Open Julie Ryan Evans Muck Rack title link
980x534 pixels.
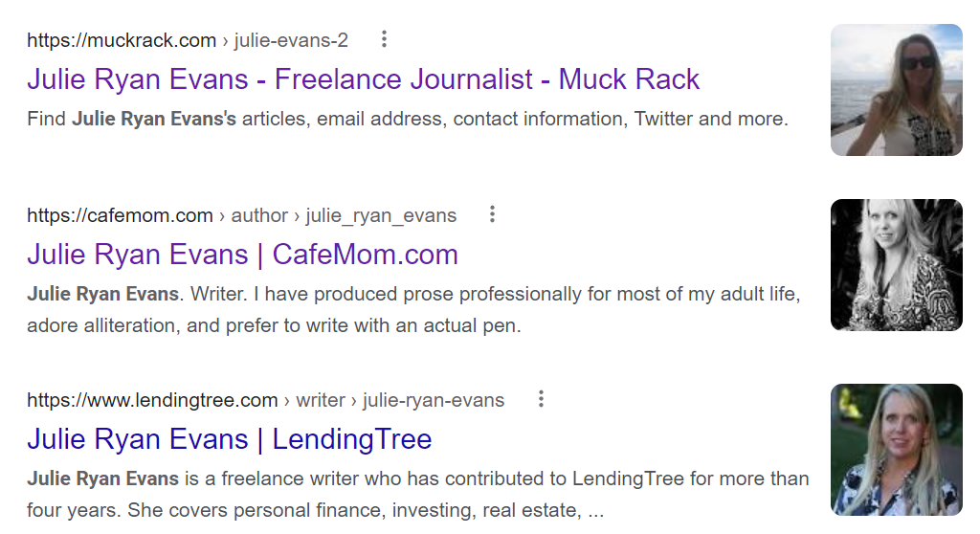[363, 79]
